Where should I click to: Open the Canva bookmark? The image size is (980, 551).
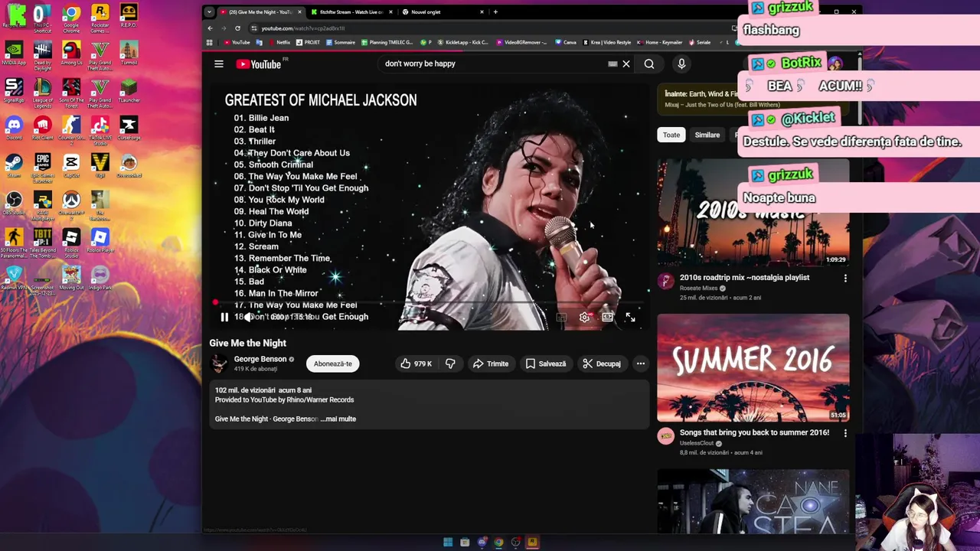[566, 42]
